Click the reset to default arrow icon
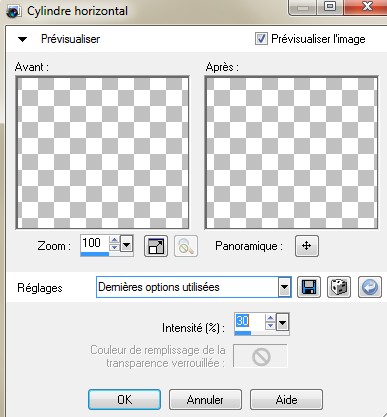 tap(370, 287)
